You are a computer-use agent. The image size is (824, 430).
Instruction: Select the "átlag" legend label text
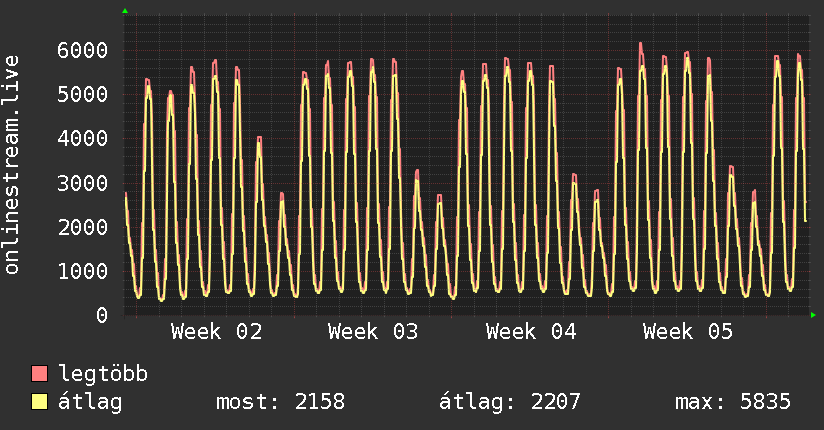click(x=90, y=403)
